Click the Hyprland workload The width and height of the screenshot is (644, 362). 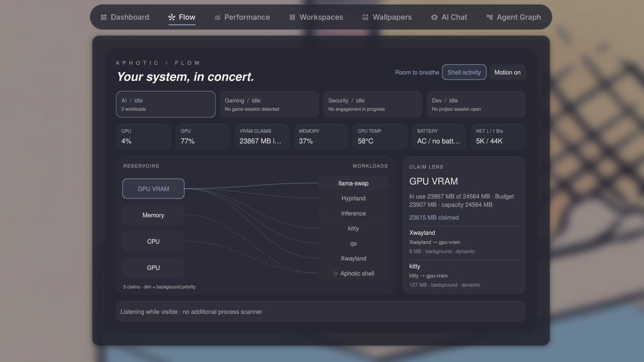point(353,198)
